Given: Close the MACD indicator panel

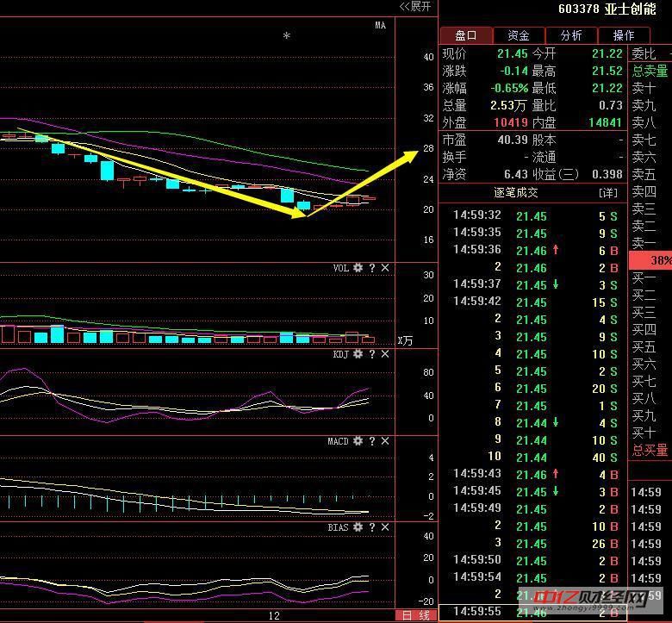Looking at the screenshot, I should point(385,441).
